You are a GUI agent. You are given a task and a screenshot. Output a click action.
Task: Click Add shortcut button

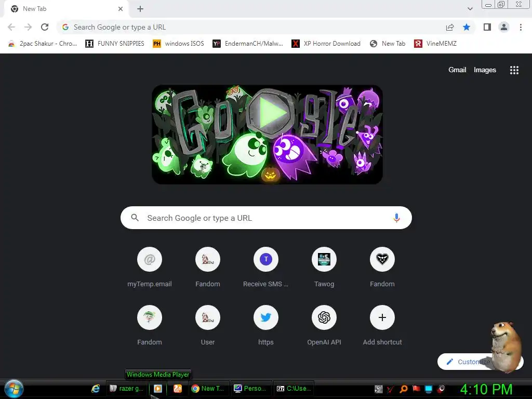(x=382, y=326)
